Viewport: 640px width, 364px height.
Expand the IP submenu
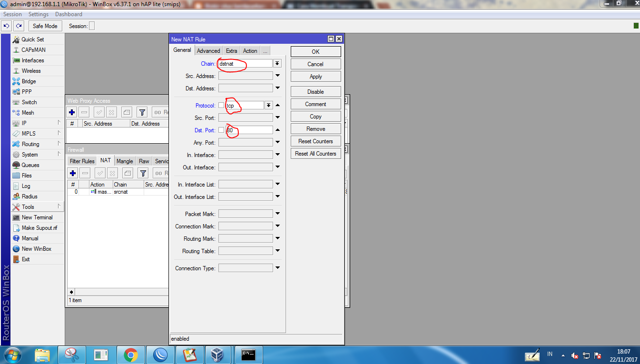coord(38,123)
